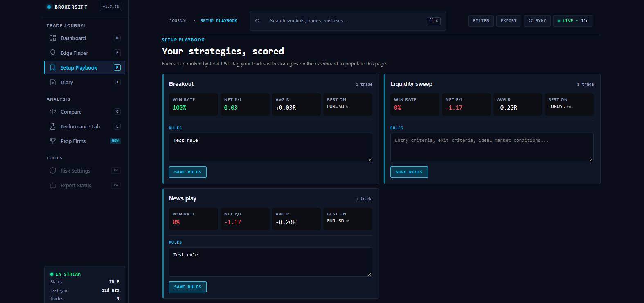Image resolution: width=644 pixels, height=303 pixels.
Task: Open the Dashboard page
Action: 85,38
